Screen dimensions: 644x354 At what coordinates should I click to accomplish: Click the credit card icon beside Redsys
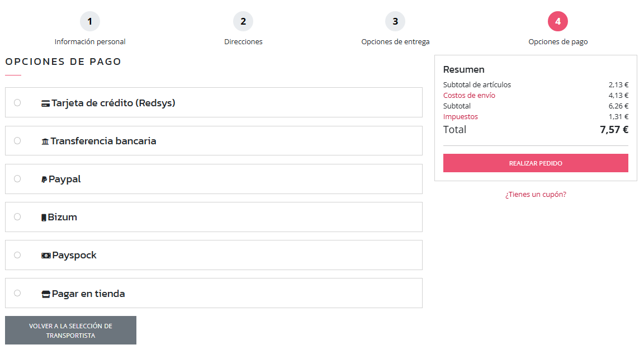click(x=46, y=103)
